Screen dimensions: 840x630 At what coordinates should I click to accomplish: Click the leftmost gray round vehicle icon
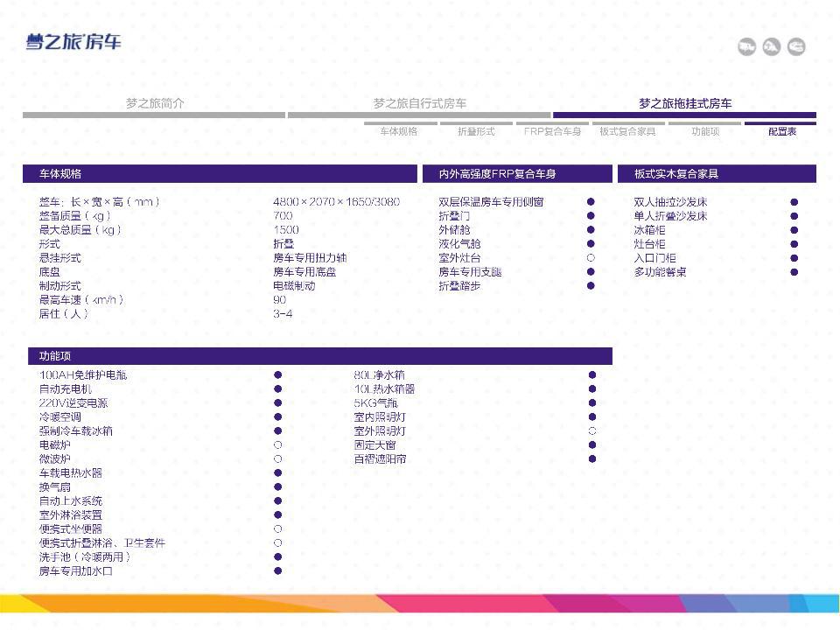745,47
